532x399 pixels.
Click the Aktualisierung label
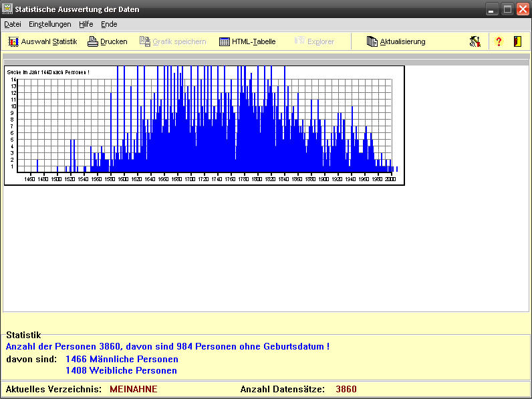click(x=402, y=41)
